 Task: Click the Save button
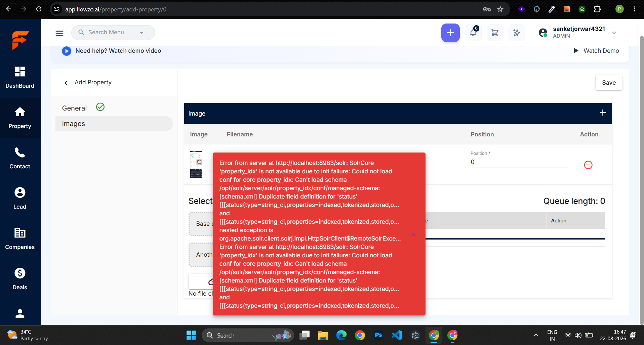tap(609, 83)
